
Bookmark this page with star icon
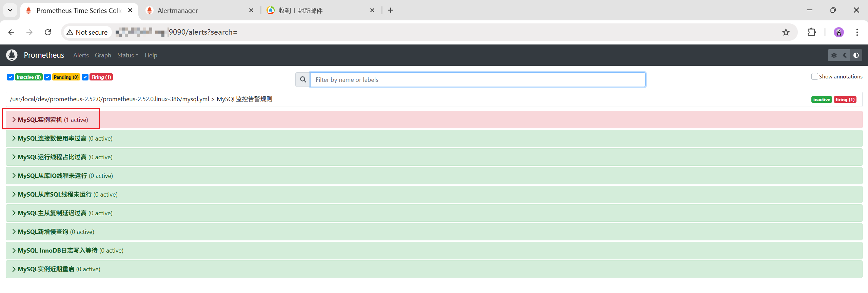click(x=786, y=32)
